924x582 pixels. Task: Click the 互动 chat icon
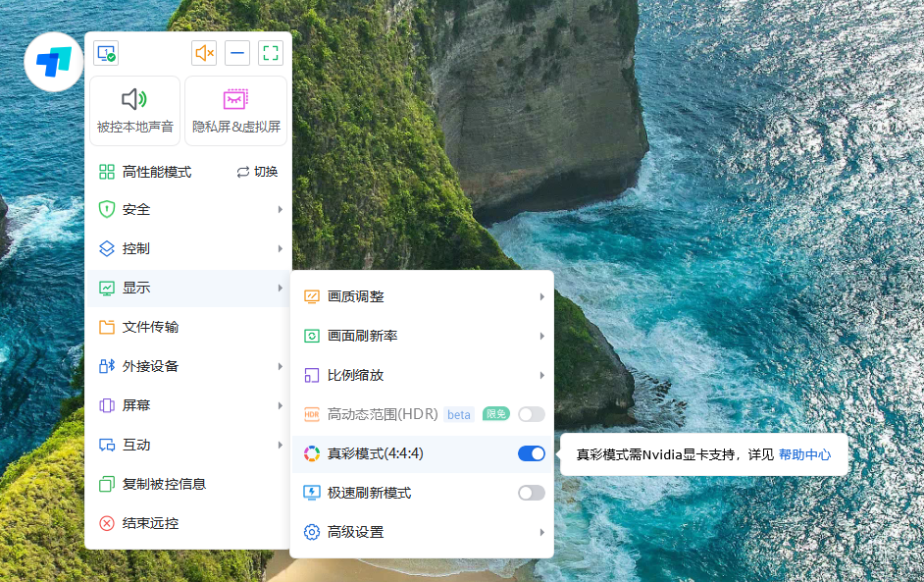[107, 445]
